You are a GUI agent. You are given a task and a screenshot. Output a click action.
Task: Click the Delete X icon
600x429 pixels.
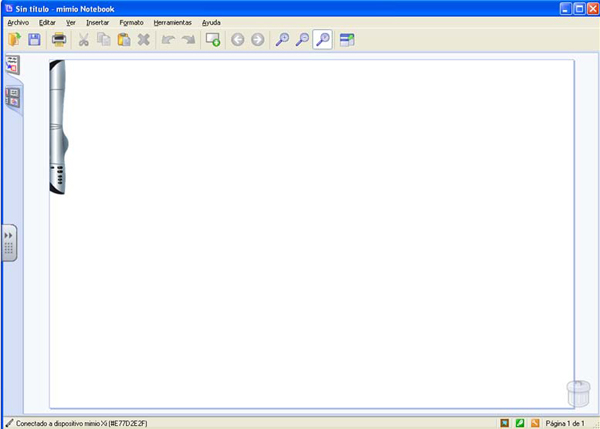point(144,40)
